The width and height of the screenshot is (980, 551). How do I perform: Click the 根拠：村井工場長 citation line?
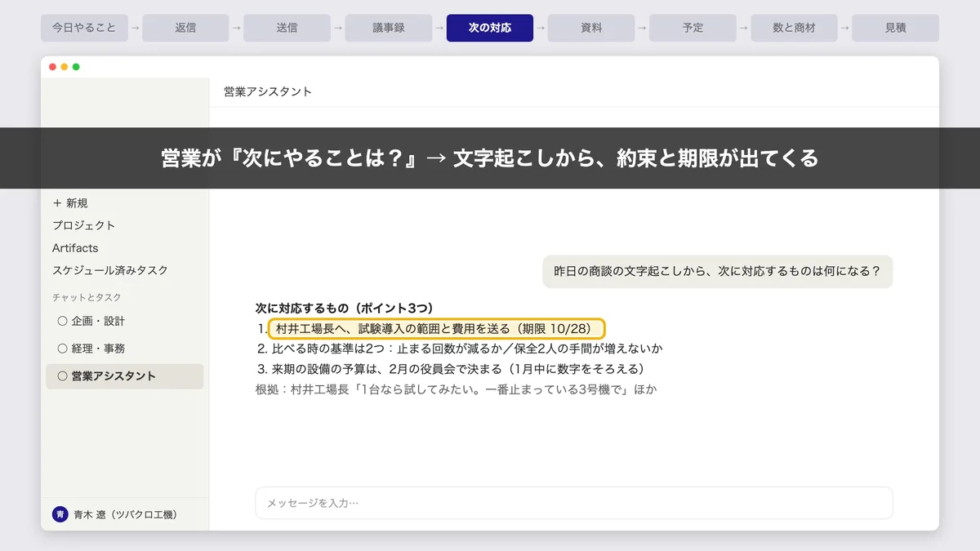pyautogui.click(x=457, y=389)
